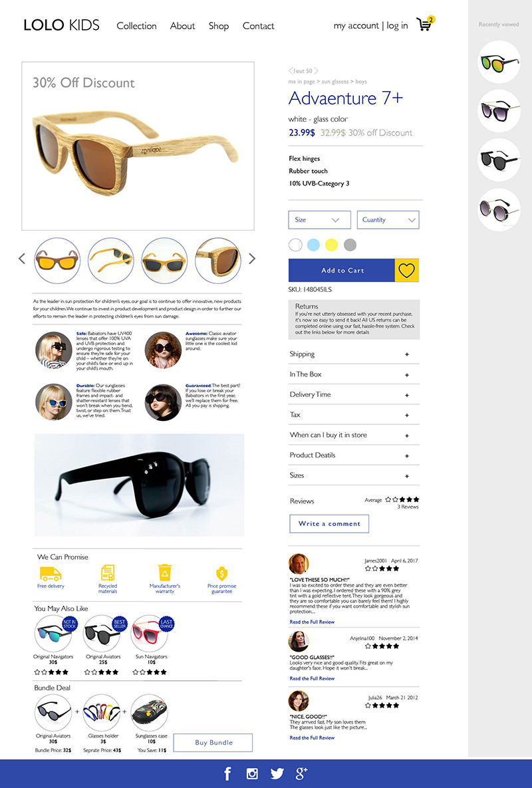The width and height of the screenshot is (532, 788).
Task: Click the Add to Cart button
Action: [x=342, y=271]
